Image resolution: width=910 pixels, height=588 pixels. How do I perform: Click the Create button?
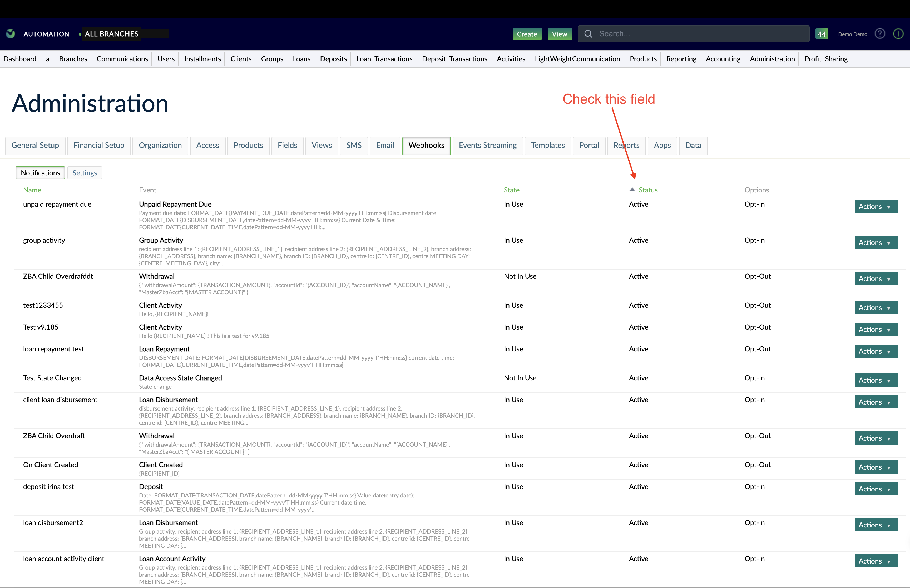click(527, 34)
